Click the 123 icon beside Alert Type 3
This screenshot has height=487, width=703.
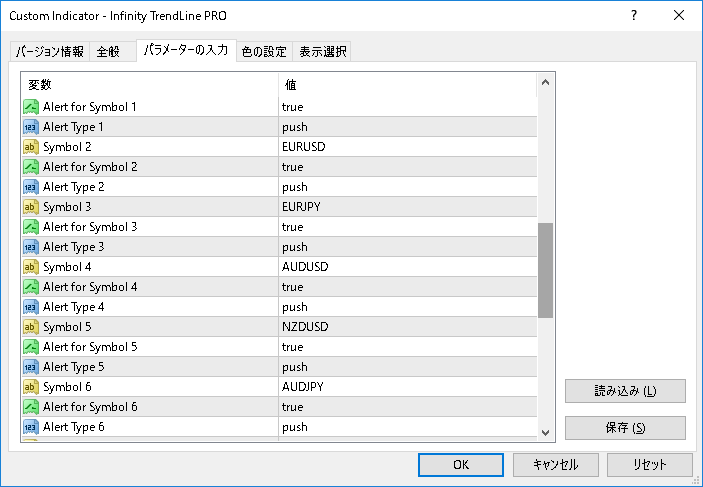31,247
